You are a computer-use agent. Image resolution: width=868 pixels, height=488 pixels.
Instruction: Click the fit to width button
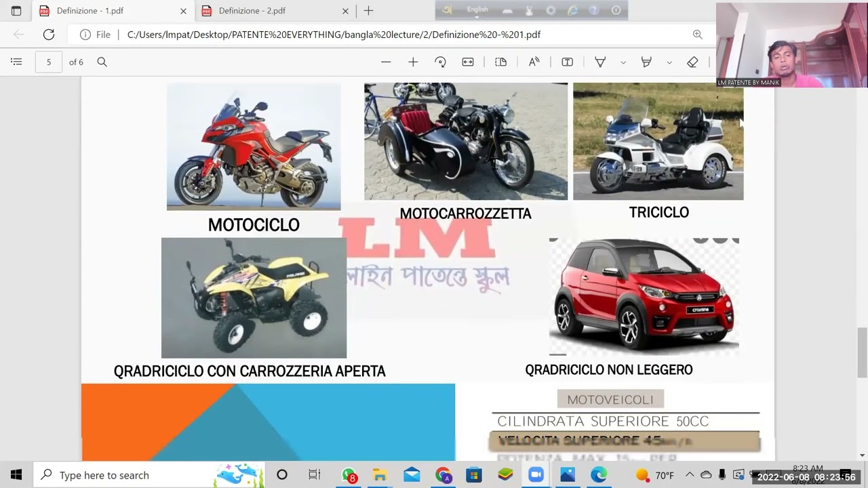[468, 62]
